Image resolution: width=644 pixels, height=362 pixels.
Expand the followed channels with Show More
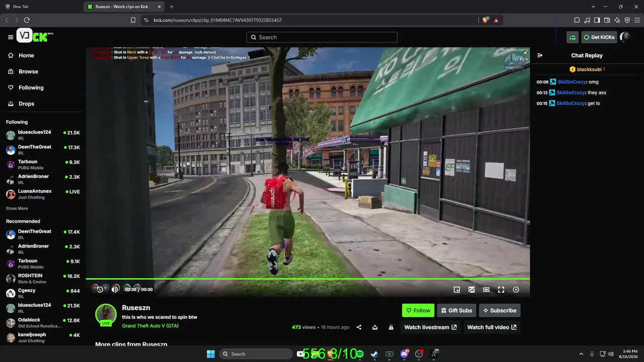click(x=17, y=208)
